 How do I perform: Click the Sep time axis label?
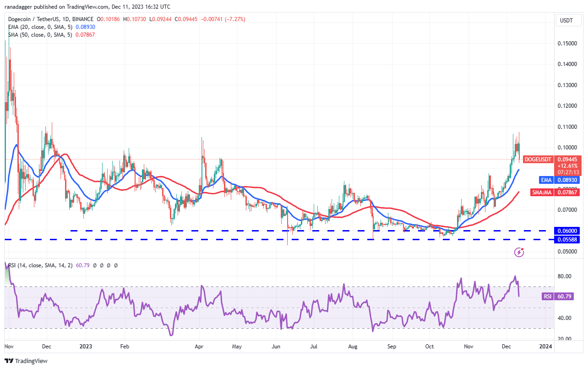[x=392, y=347]
